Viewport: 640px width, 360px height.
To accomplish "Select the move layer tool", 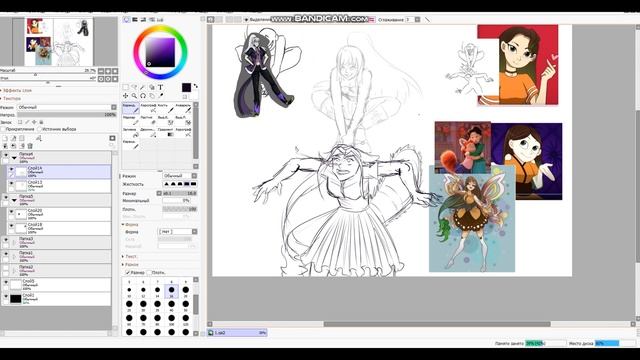I will click(x=126, y=96).
